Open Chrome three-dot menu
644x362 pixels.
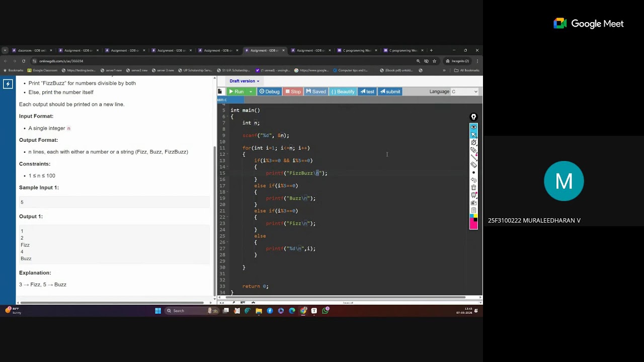click(477, 61)
